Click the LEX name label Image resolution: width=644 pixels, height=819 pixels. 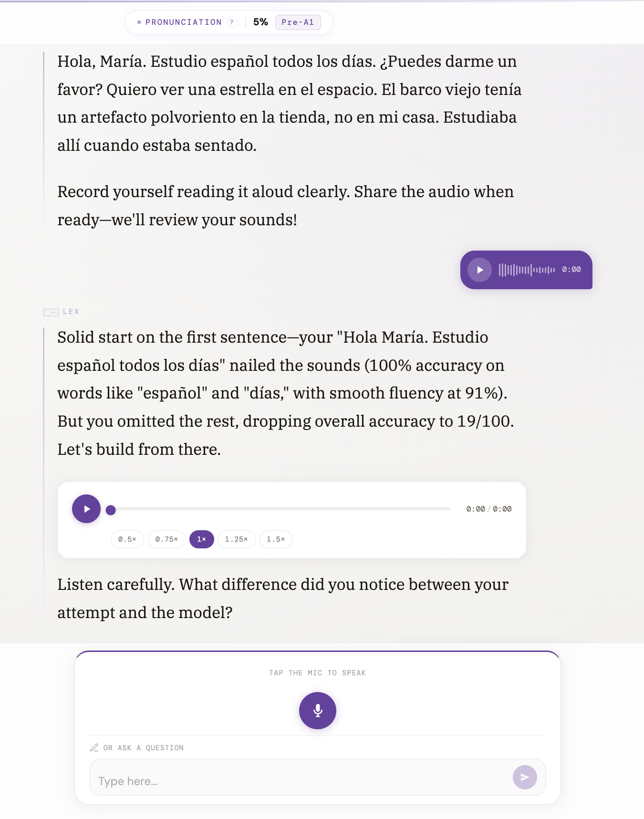point(71,312)
